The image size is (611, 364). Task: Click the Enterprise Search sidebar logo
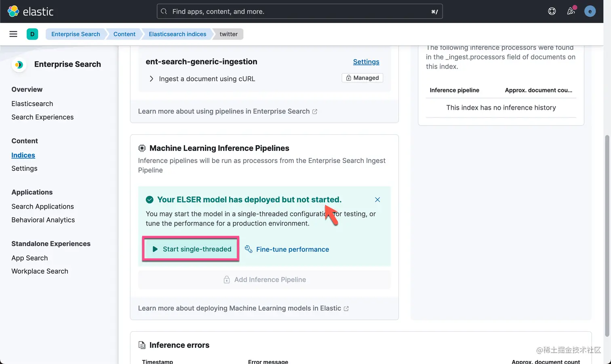19,65
